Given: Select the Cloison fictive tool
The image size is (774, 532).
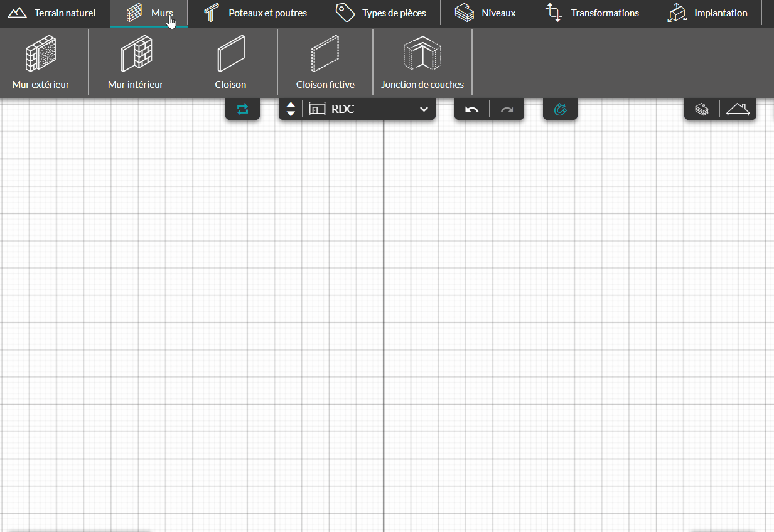Looking at the screenshot, I should coord(325,62).
